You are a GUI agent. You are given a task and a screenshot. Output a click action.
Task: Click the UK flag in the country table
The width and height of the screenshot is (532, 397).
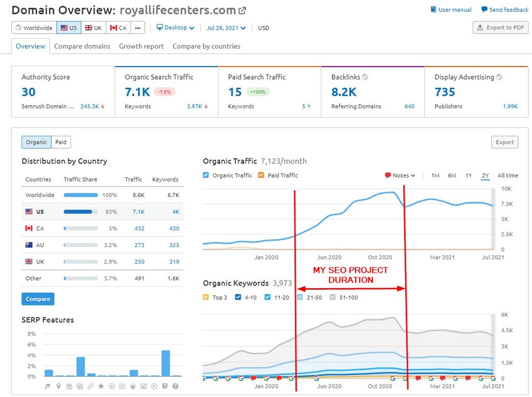(29, 262)
